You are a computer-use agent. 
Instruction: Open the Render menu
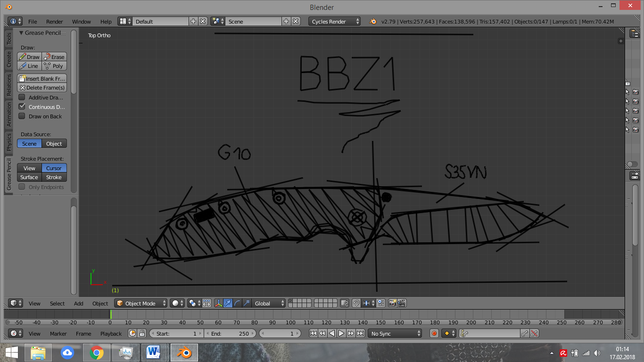click(x=55, y=22)
